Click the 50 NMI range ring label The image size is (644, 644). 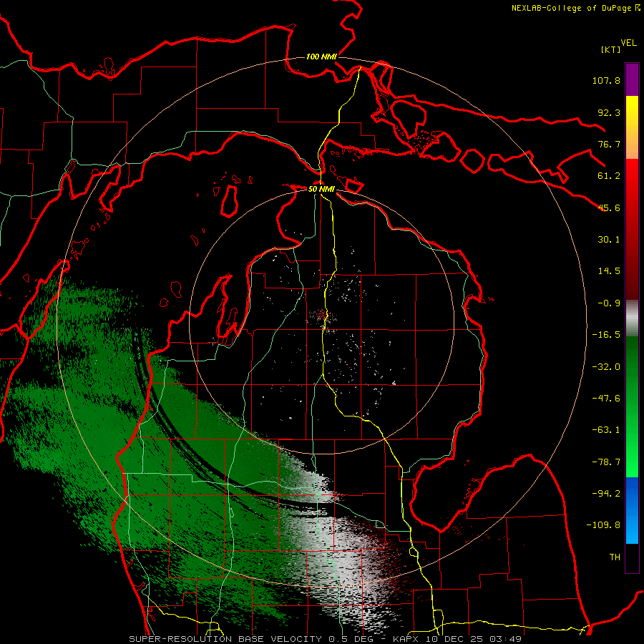pos(321,190)
